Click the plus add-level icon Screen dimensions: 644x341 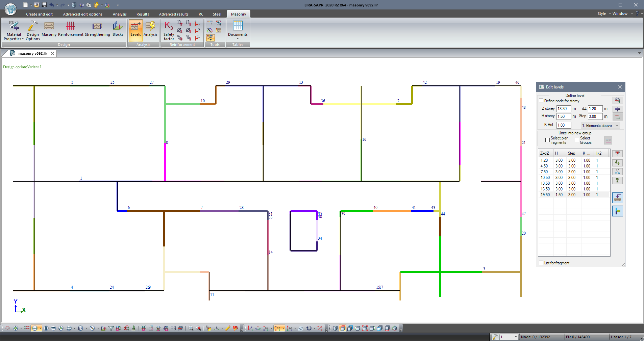pos(617,109)
